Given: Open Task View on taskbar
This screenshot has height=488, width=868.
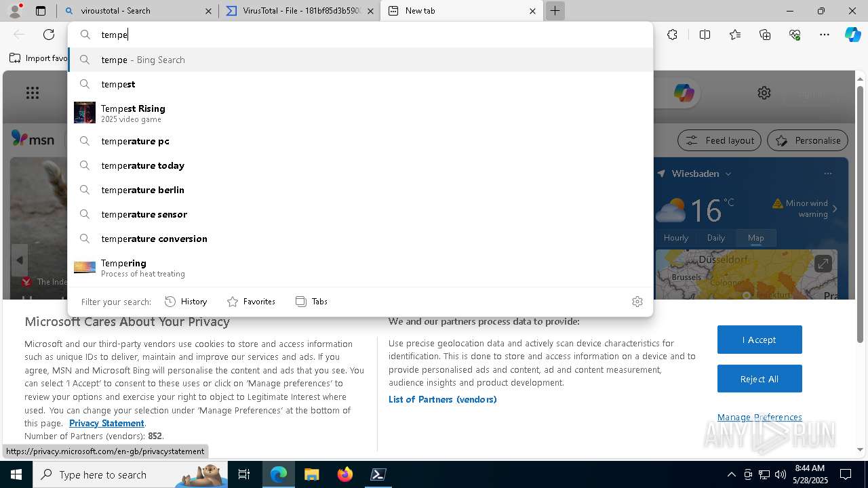Looking at the screenshot, I should [x=244, y=474].
